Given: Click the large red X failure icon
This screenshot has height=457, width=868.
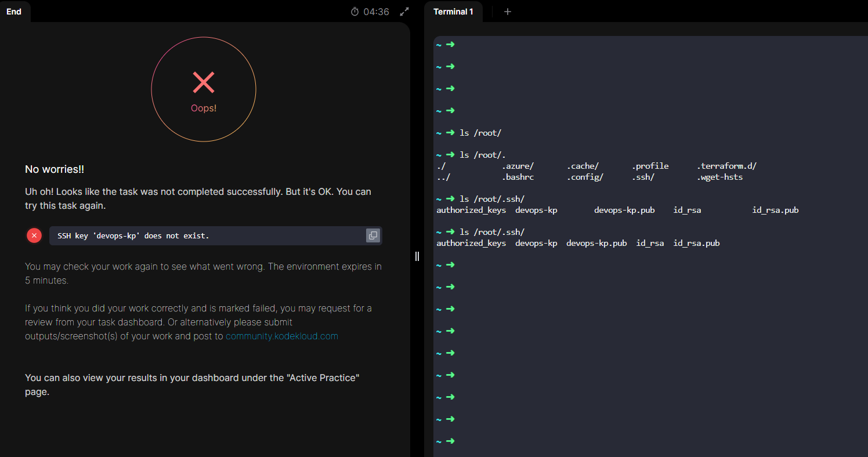Looking at the screenshot, I should [204, 83].
